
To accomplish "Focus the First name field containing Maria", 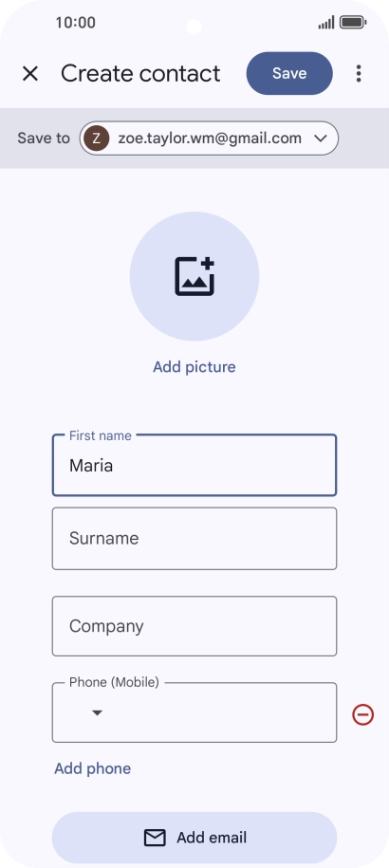I will (x=194, y=465).
